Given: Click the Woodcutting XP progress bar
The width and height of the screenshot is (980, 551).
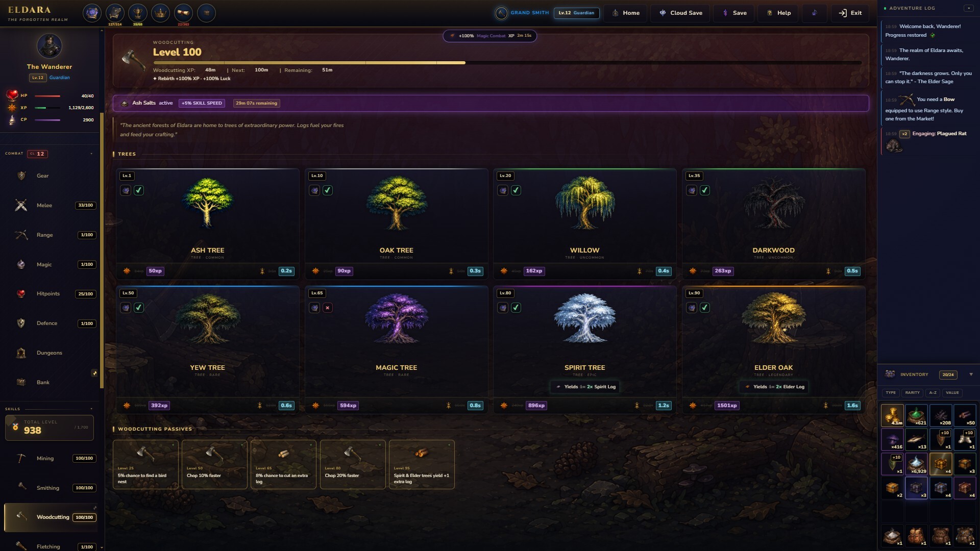Looking at the screenshot, I should [507, 63].
